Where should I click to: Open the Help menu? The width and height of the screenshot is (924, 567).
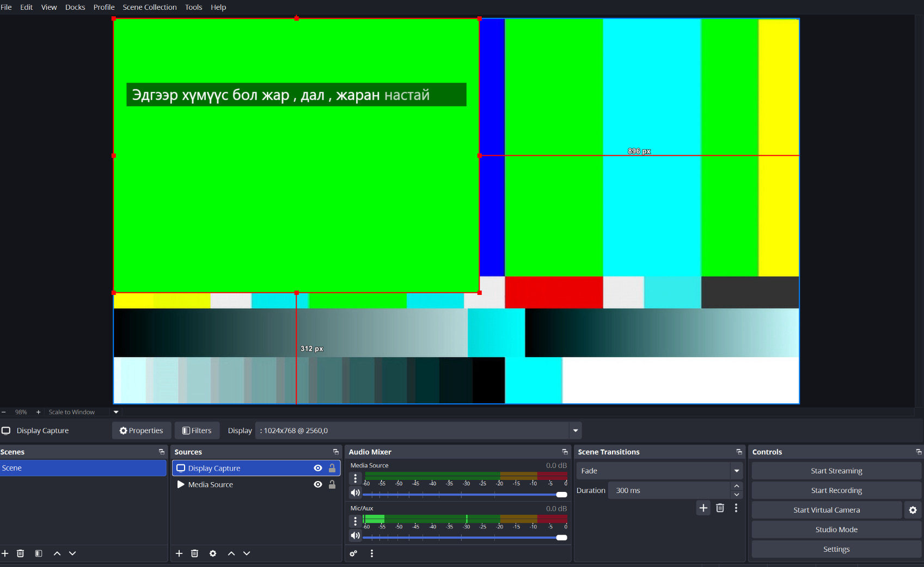click(218, 7)
